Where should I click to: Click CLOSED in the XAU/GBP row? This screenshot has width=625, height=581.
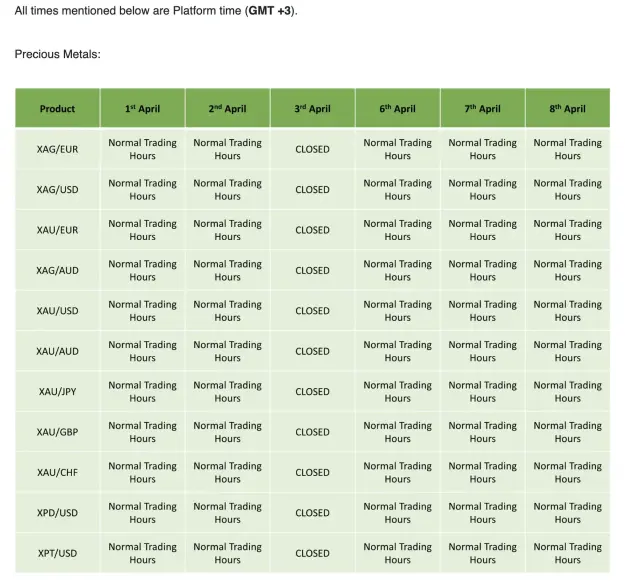(x=312, y=432)
